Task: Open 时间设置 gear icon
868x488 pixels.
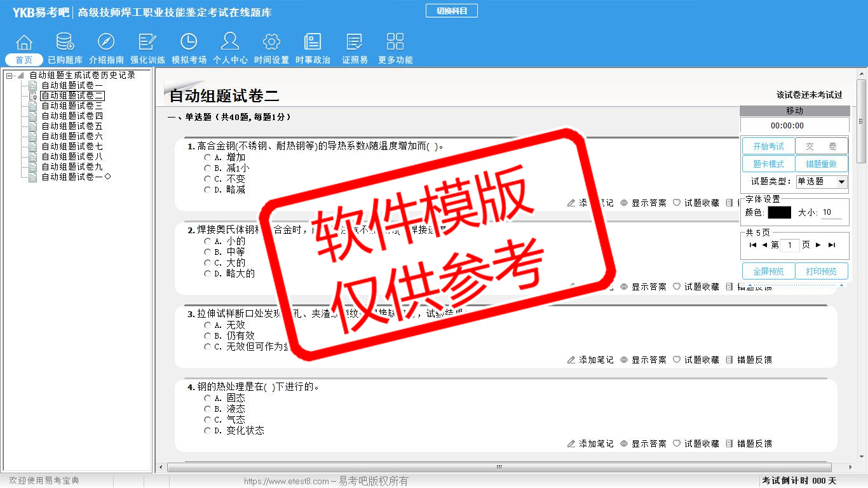Action: click(x=271, y=42)
